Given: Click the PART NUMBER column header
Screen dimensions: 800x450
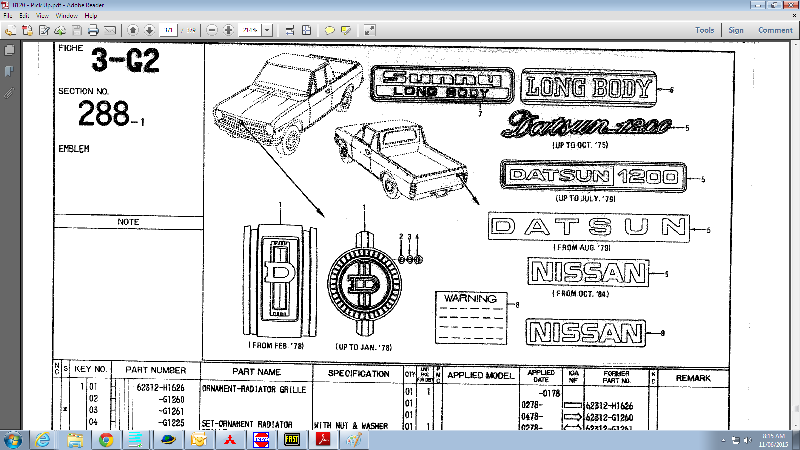Looking at the screenshot, I should pos(156,370).
